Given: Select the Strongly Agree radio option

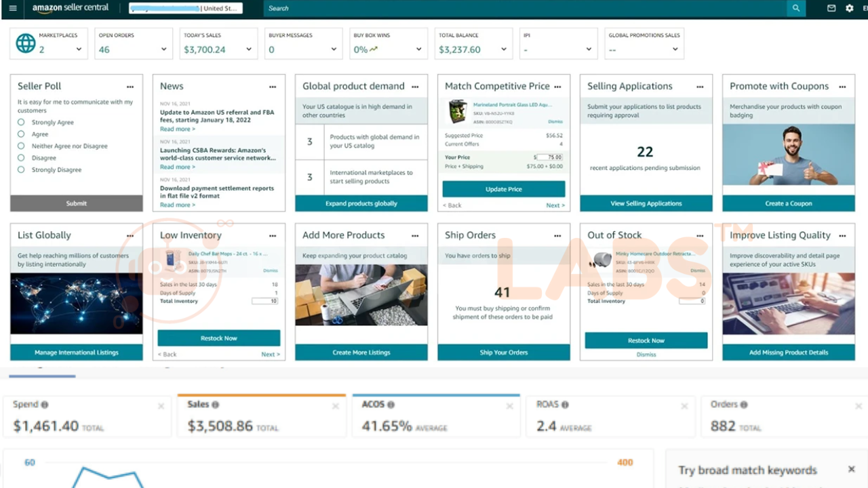Looking at the screenshot, I should coord(21,122).
